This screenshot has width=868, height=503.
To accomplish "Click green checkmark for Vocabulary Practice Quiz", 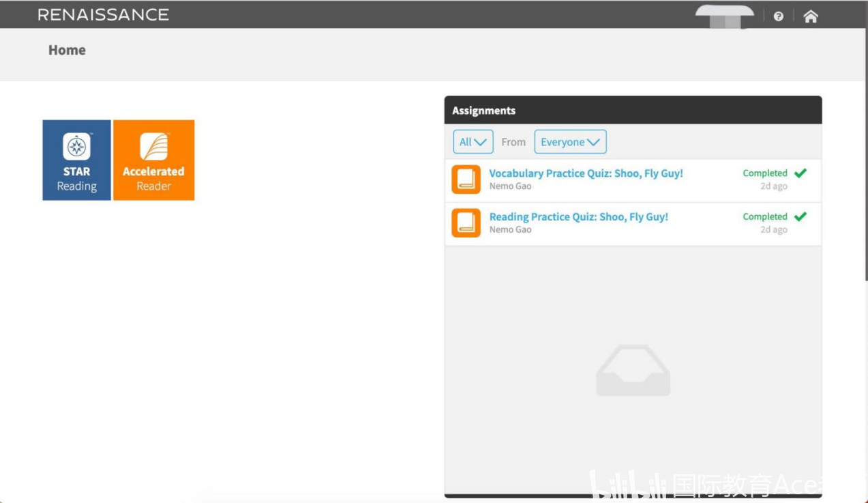I will point(800,173).
